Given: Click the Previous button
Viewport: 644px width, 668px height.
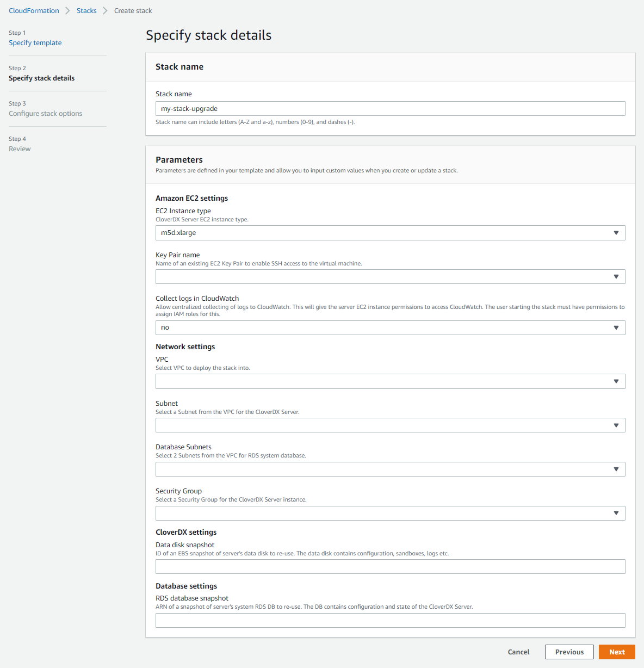Looking at the screenshot, I should pos(569,651).
